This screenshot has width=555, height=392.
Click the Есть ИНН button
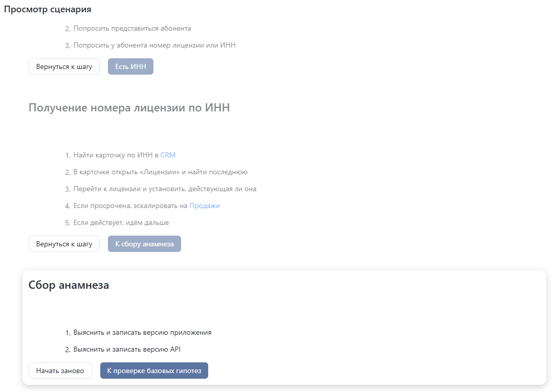(x=130, y=66)
